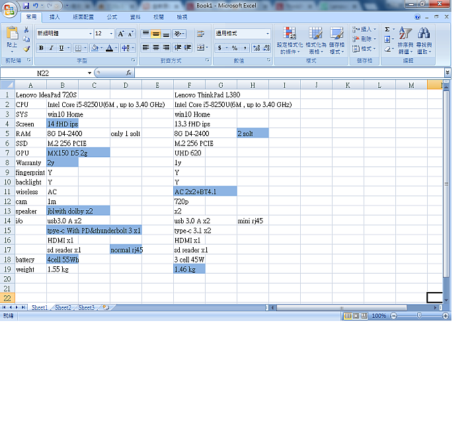476x448 pixels.
Task: Switch to Sheet2 tab
Action: [63, 307]
